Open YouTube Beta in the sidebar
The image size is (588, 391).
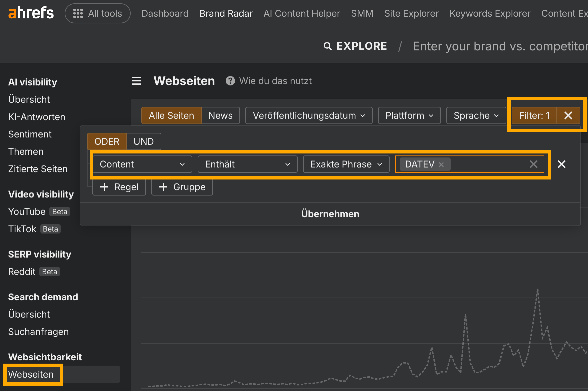39,212
